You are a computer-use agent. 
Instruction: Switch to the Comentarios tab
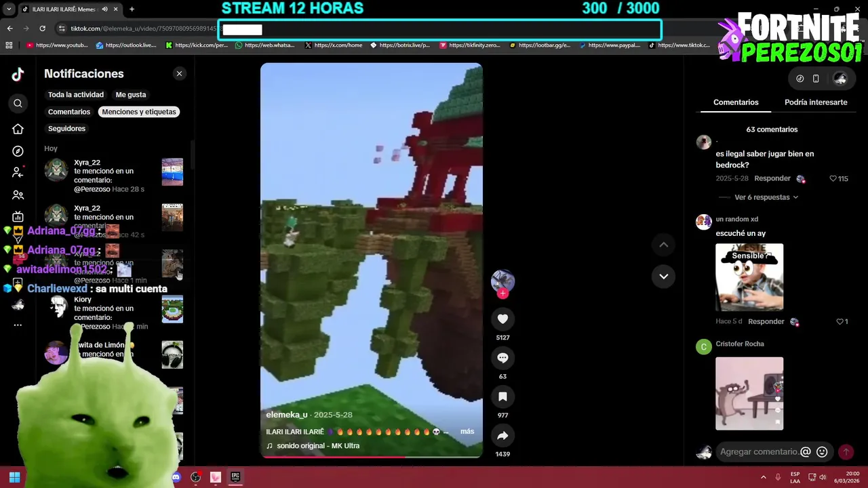click(736, 102)
